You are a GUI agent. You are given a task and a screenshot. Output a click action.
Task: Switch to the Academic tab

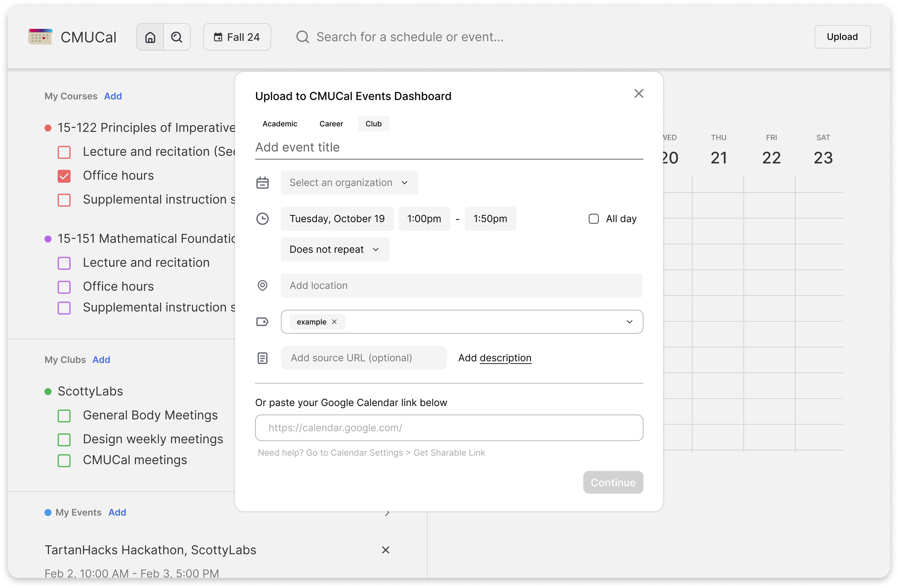point(279,124)
